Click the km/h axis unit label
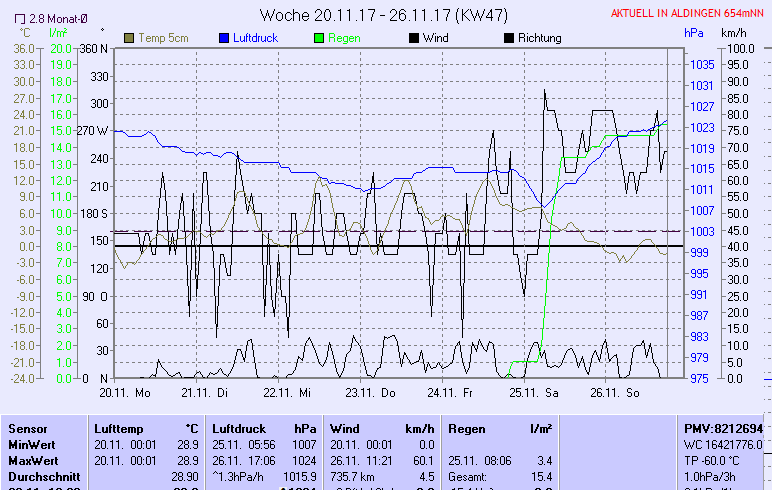This screenshot has width=772, height=490. pyautogui.click(x=733, y=32)
